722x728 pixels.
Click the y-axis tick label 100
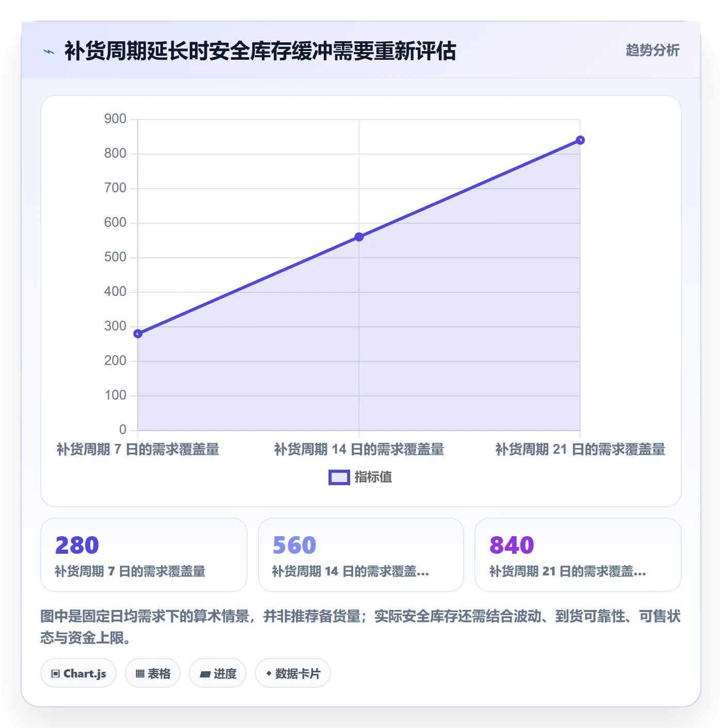115,395
